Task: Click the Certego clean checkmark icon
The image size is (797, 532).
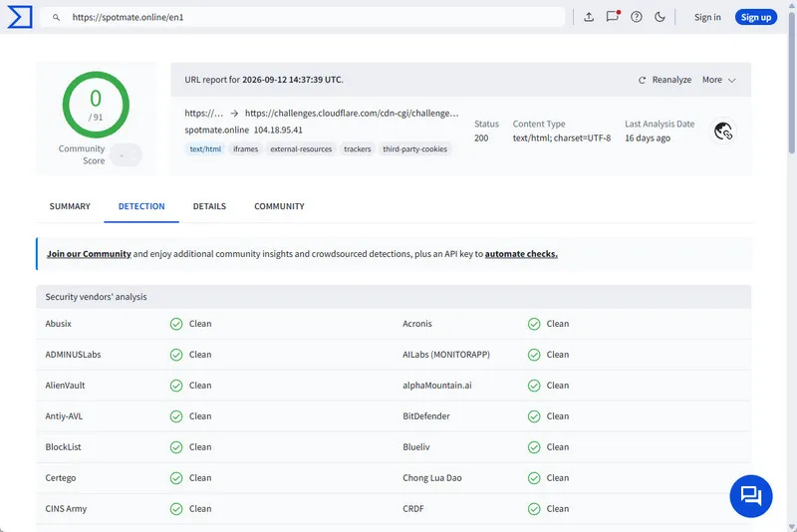Action: point(176,478)
